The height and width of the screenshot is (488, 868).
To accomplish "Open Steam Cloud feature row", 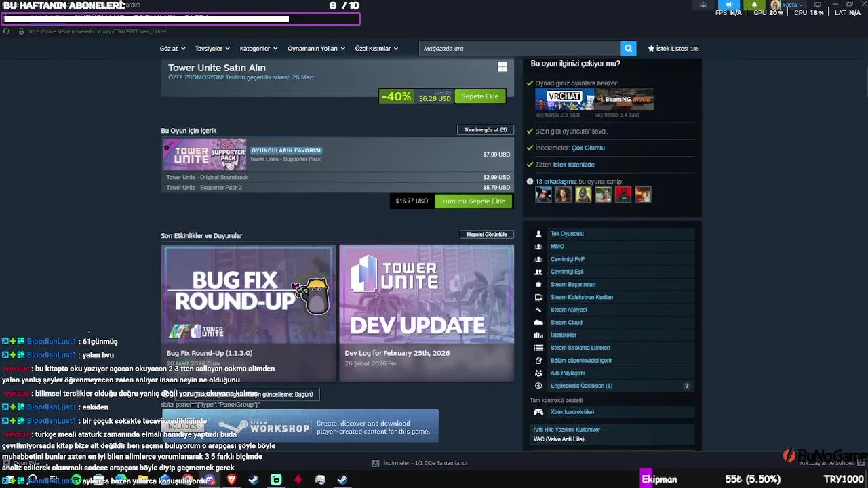I will pyautogui.click(x=613, y=323).
